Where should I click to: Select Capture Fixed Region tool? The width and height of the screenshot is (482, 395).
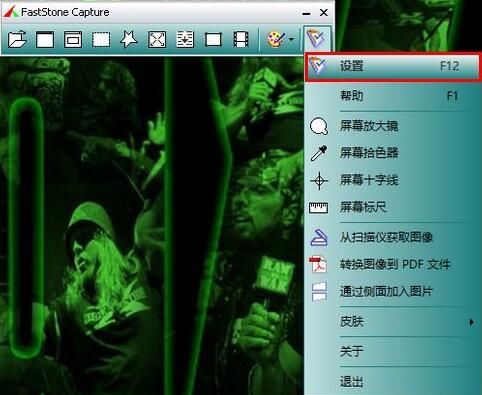click(213, 40)
